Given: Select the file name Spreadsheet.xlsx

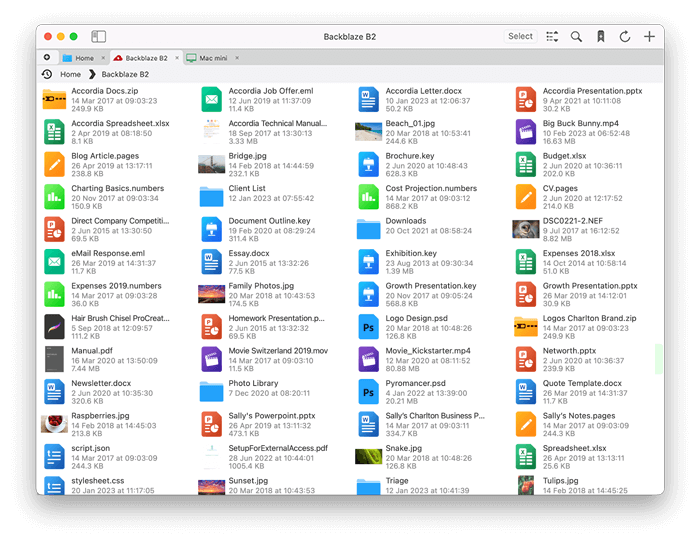Looking at the screenshot, I should point(574,448).
